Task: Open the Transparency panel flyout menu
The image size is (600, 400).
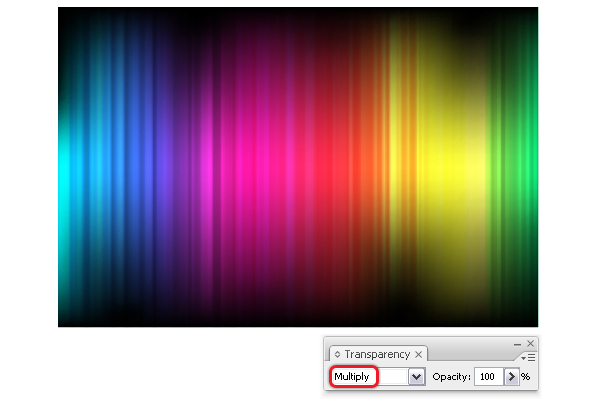Action: point(528,358)
